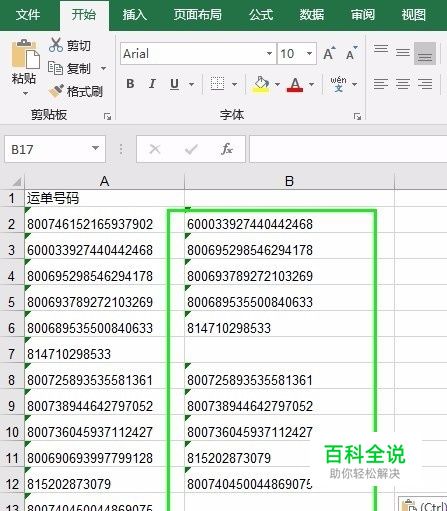Screen dimensions: 447x511
Task: Click the Select All corner triangle
Action: coord(16,182)
